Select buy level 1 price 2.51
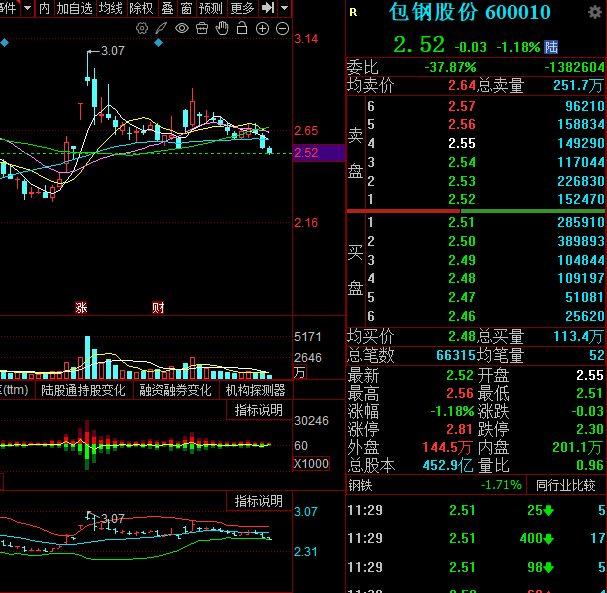This screenshot has height=593, width=607. click(461, 223)
